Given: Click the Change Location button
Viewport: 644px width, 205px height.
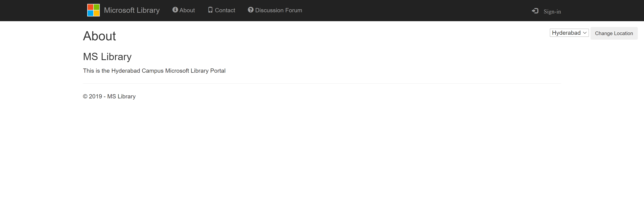Looking at the screenshot, I should 614,33.
